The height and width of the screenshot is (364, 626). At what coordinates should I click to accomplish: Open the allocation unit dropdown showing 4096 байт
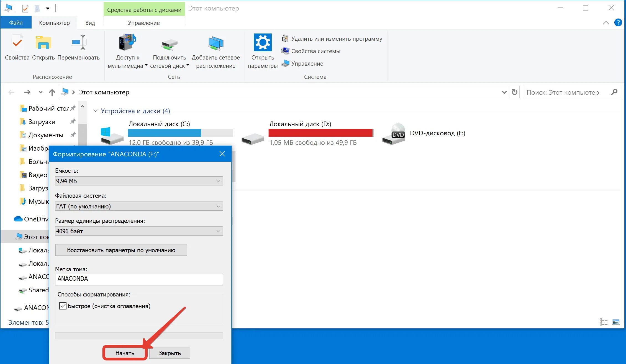point(139,231)
